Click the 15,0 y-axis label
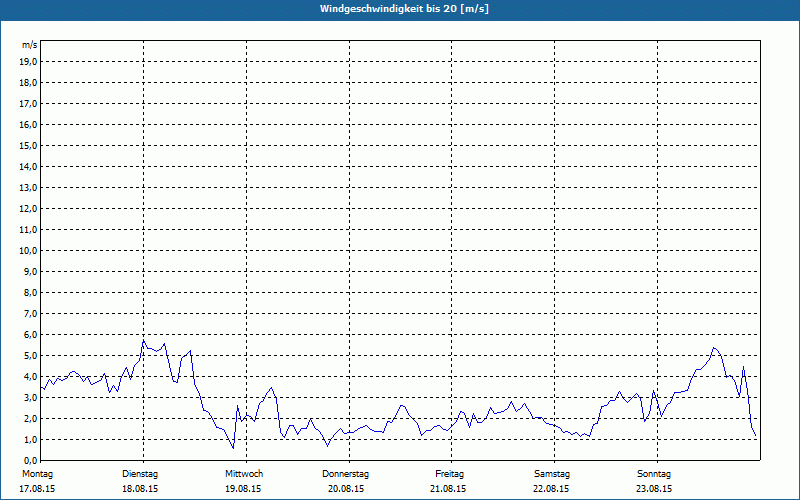 29,145
